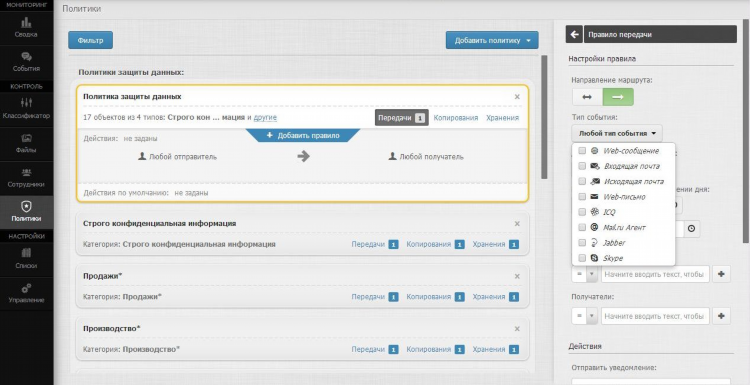Expand the Любой тип события dropdown
This screenshot has height=385, width=750.
coord(617,133)
